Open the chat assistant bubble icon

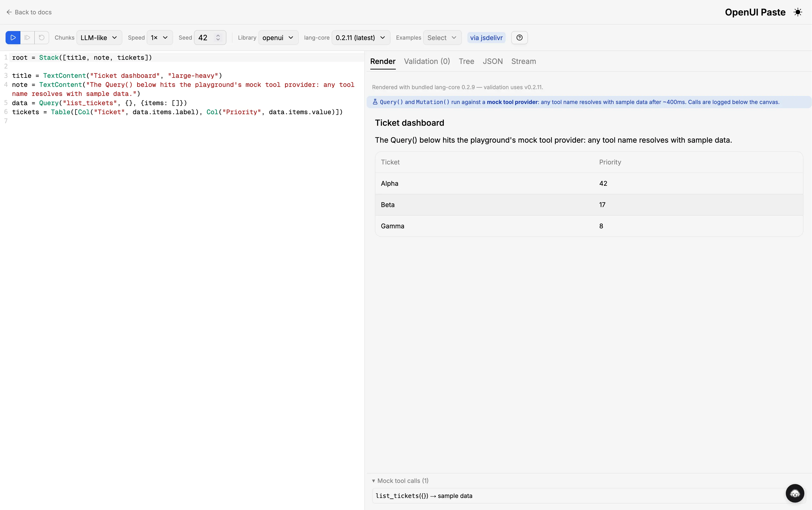tap(795, 493)
